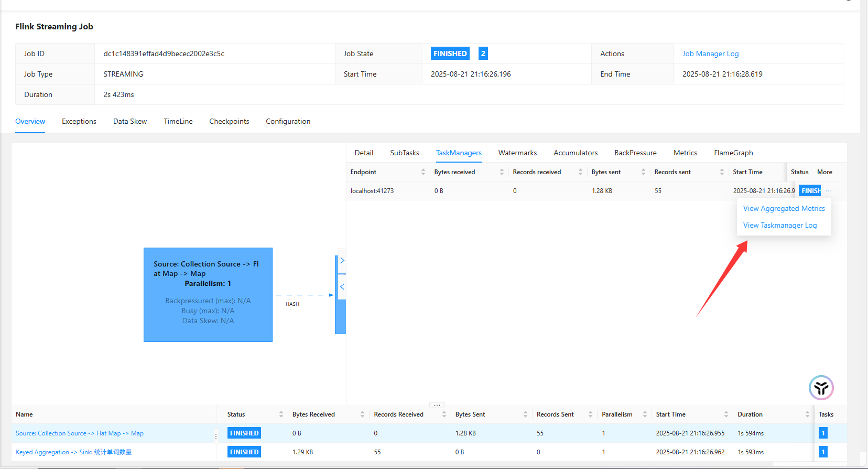Screen dimensions: 868x469
Task: Open the Data Skew tab
Action: [130, 121]
